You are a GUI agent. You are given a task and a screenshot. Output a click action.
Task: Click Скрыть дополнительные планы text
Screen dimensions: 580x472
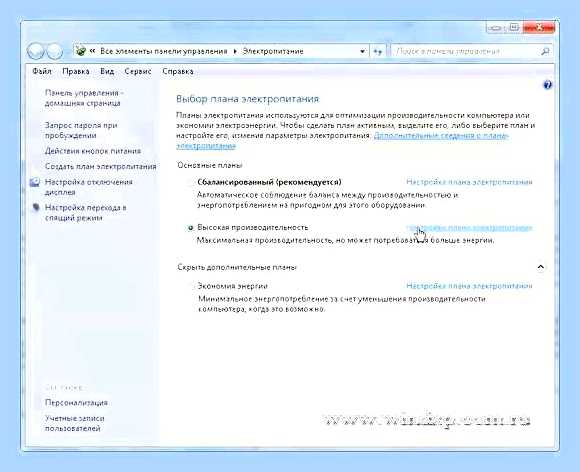click(x=237, y=267)
